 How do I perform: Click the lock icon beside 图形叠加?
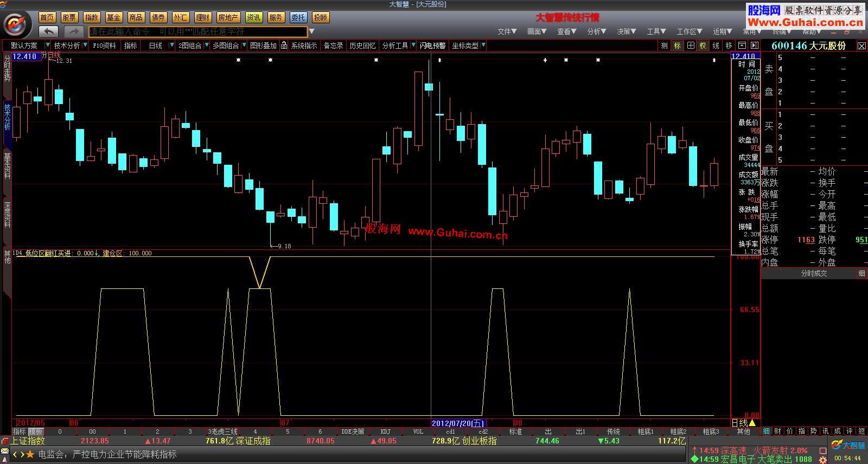coord(284,46)
